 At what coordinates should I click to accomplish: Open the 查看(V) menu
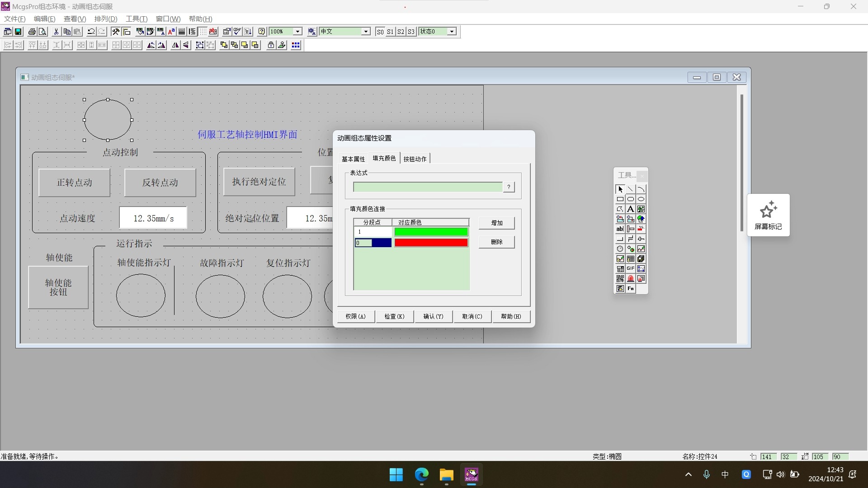click(x=75, y=19)
